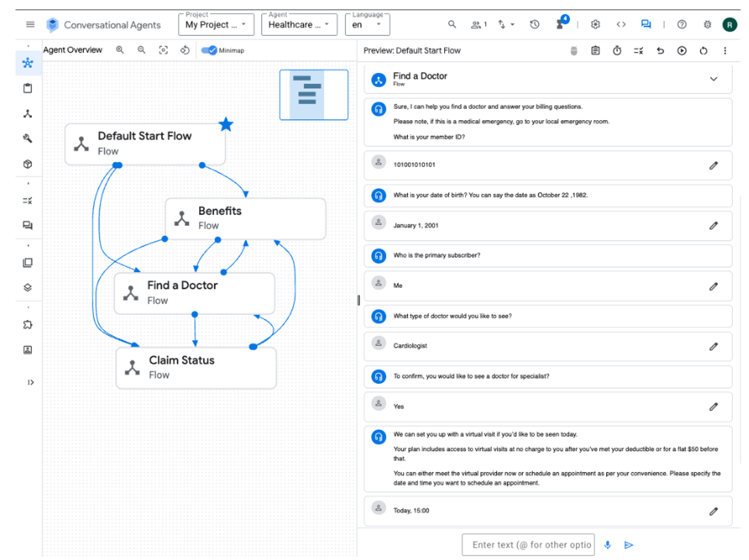The height and width of the screenshot is (560, 749).
Task: Open the clipboard playbooks sidebar icon
Action: [x=28, y=88]
